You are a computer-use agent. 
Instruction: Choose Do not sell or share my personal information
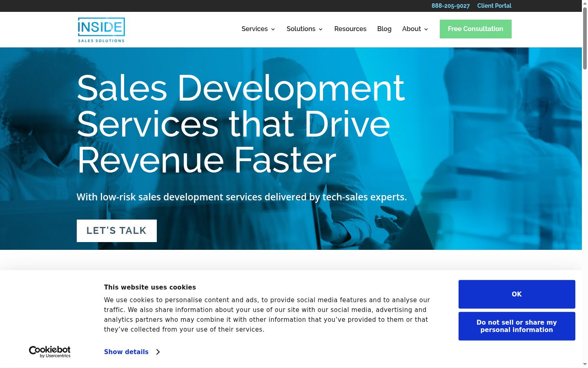pyautogui.click(x=517, y=326)
